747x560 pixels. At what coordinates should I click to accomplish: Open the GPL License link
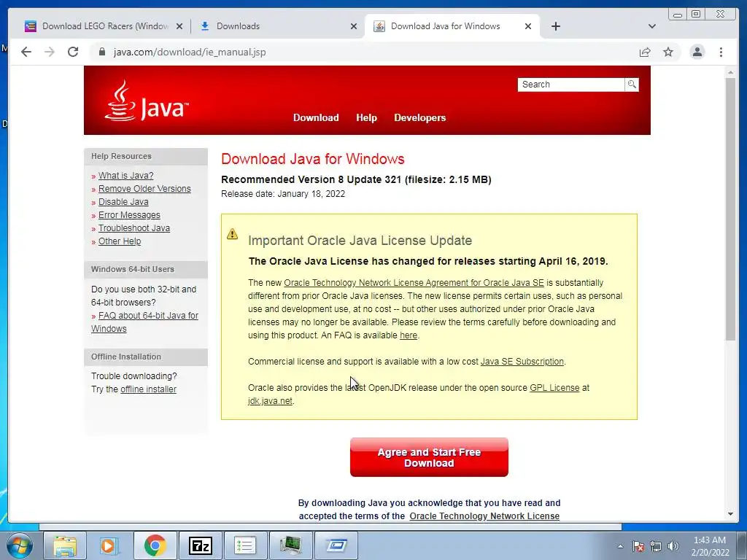pos(554,388)
